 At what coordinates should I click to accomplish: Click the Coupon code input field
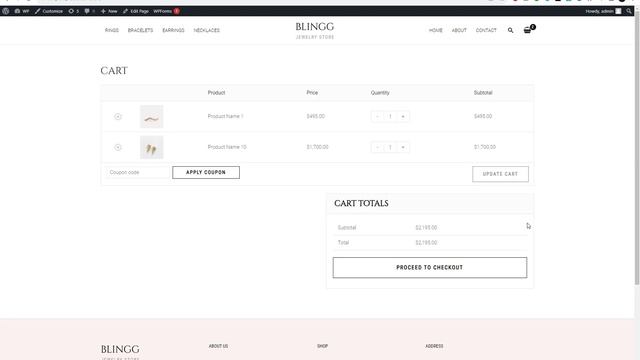click(x=137, y=172)
